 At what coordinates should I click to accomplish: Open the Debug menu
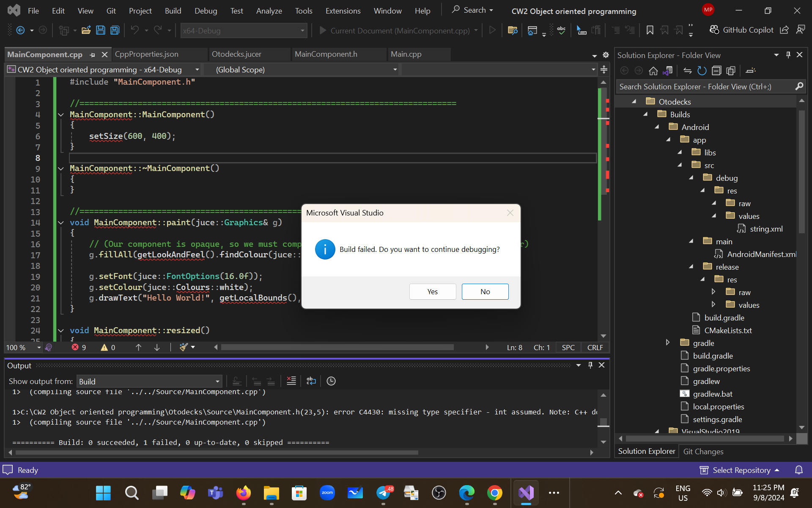[x=206, y=11]
